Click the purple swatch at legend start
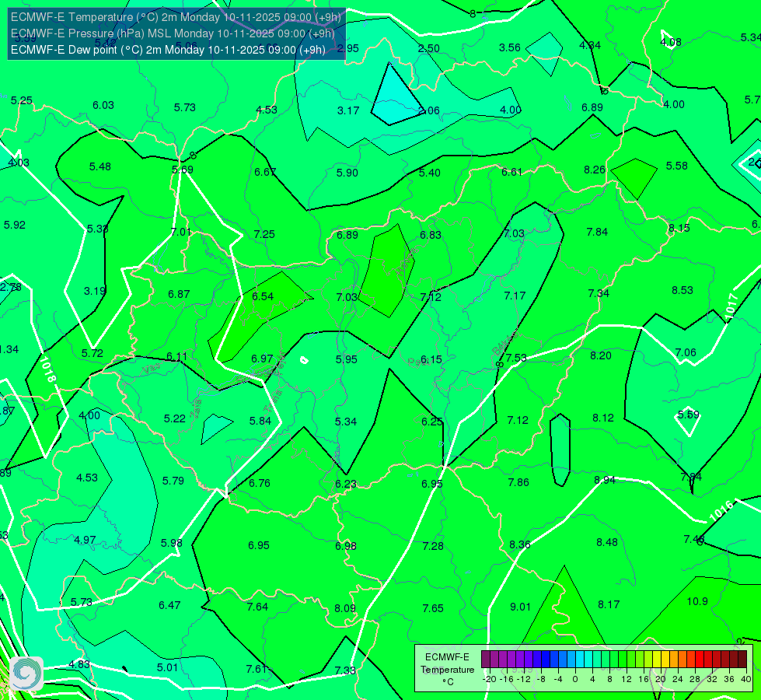Viewport: 761px width, 700px height. (x=486, y=660)
